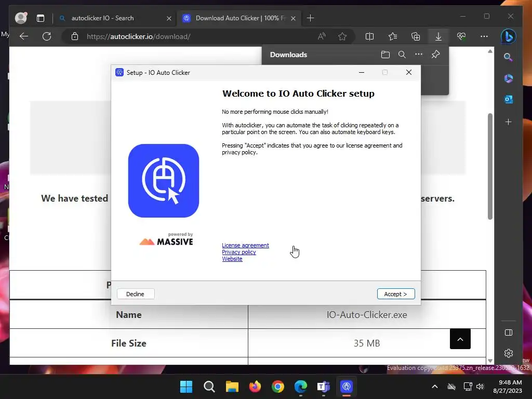Open the Privacy policy link
This screenshot has width=532, height=399.
coord(239,252)
